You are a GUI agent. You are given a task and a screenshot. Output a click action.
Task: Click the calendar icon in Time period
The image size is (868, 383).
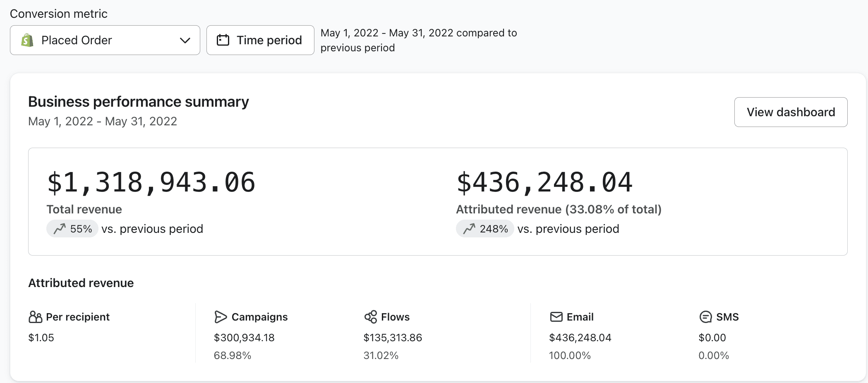[x=223, y=40]
